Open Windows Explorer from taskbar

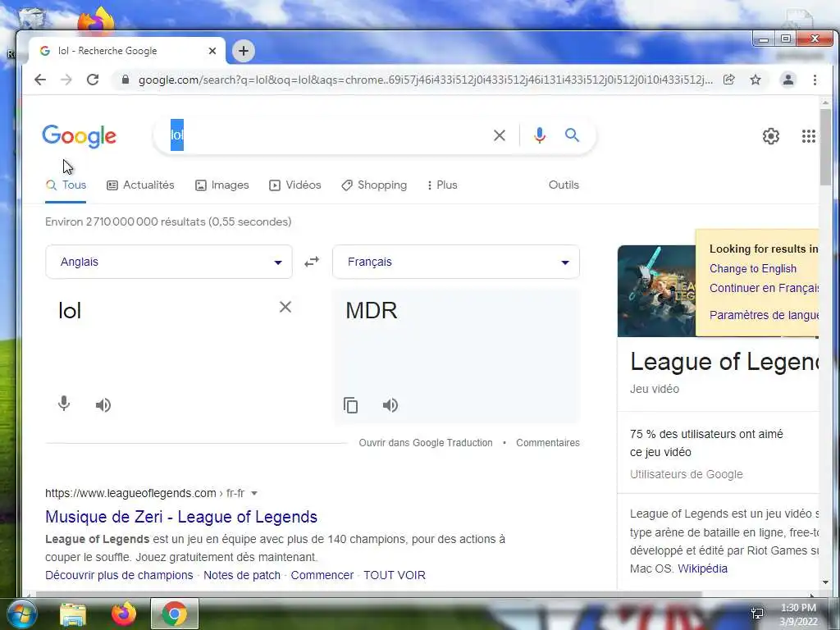tap(73, 614)
